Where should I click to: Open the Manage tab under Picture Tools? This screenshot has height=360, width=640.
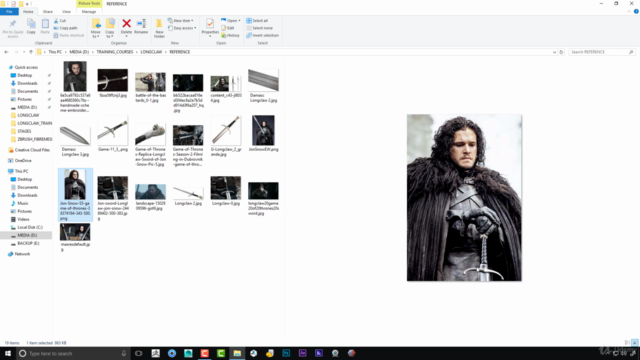[x=89, y=11]
